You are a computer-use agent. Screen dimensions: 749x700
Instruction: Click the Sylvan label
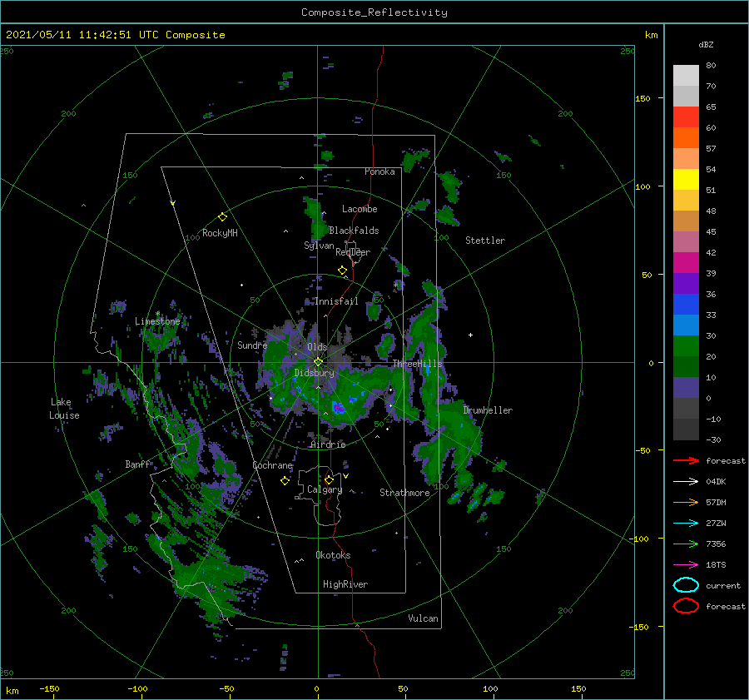(x=319, y=246)
